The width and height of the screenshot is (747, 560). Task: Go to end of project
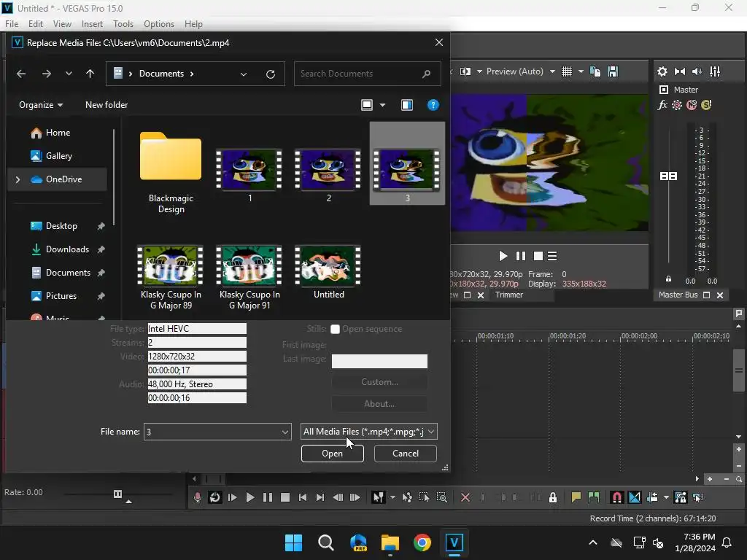[x=320, y=497]
